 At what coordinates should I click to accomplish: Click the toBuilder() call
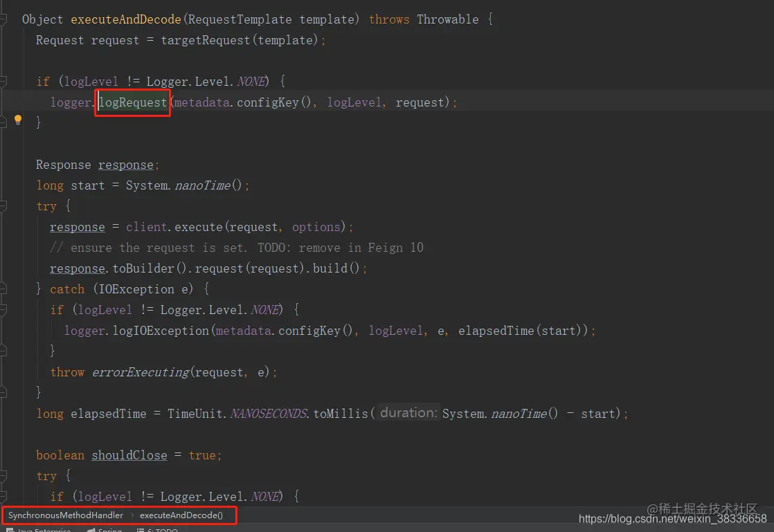[x=150, y=268]
